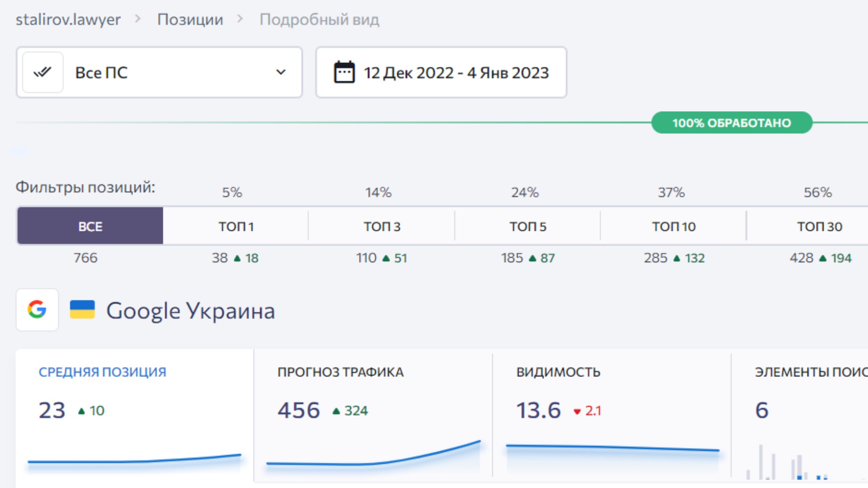Open the date range '12 Дек 2022 - 4 Янв 2023'
868x488 pixels.
tap(441, 72)
